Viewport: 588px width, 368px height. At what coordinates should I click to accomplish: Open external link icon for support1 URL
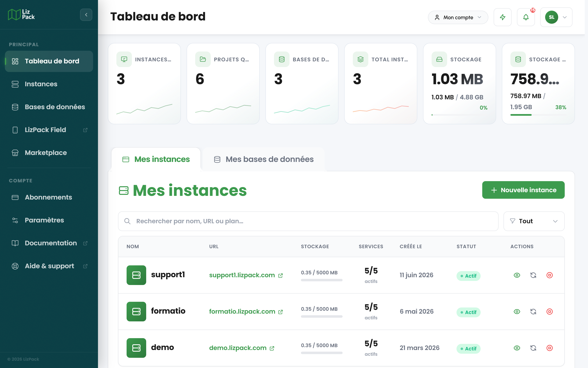[280, 276]
